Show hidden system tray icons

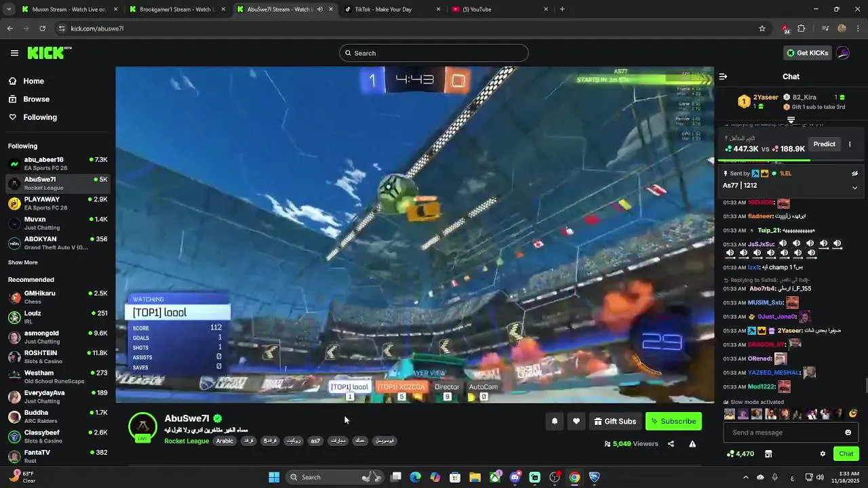click(746, 477)
